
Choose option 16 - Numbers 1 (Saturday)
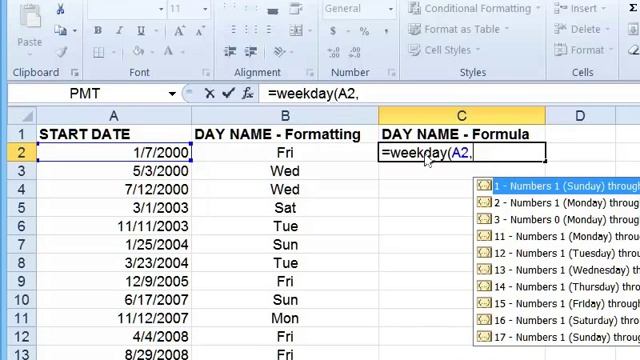point(558,320)
